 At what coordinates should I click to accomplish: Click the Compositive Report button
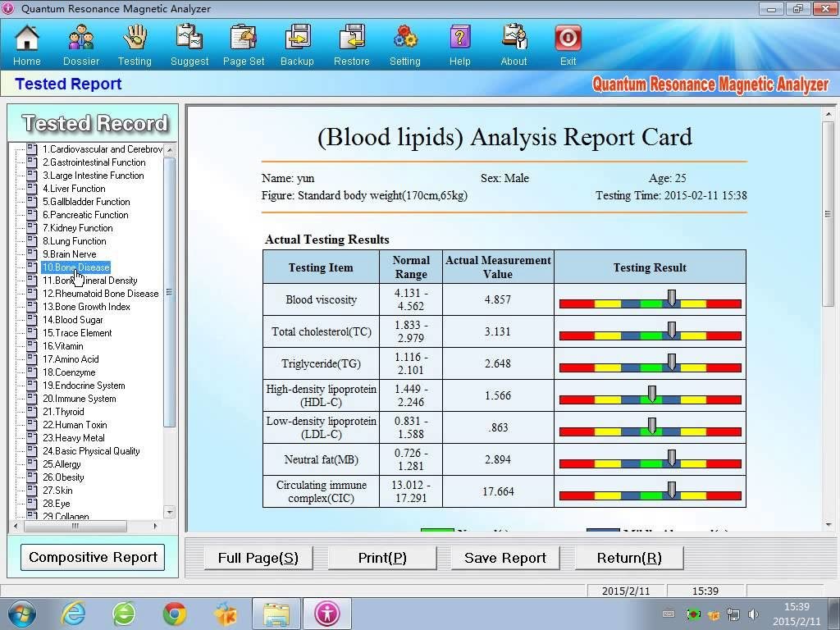point(93,558)
